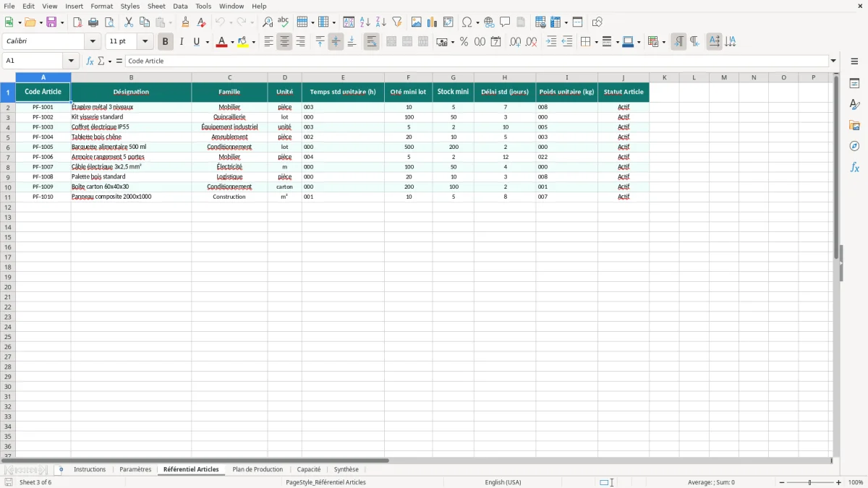
Task: Toggle Left-To-Right text direction
Action: click(678, 42)
